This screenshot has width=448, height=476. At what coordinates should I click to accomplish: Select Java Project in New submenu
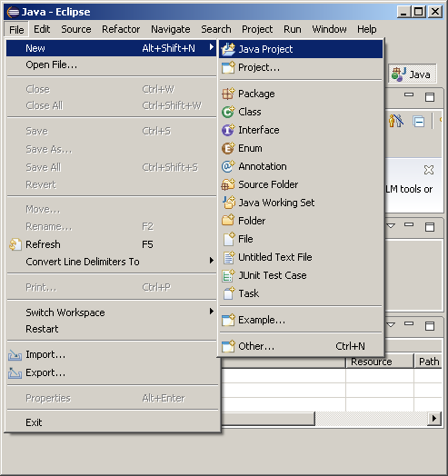[301, 49]
